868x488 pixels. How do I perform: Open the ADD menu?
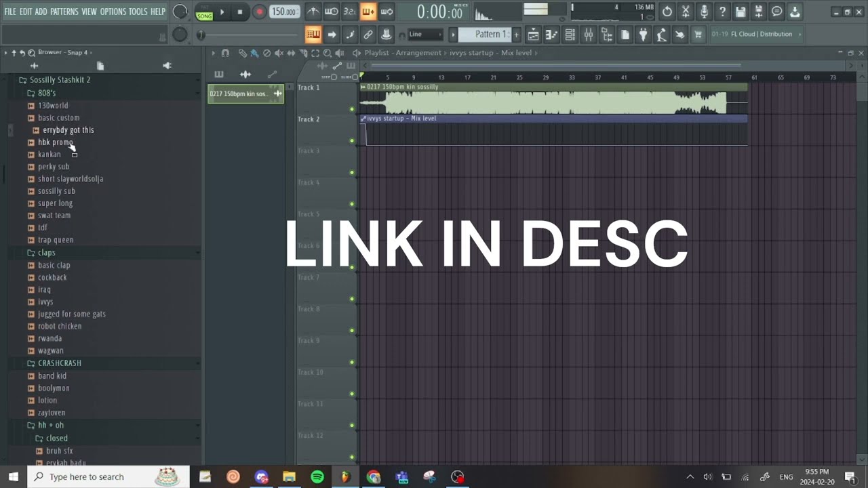(41, 12)
